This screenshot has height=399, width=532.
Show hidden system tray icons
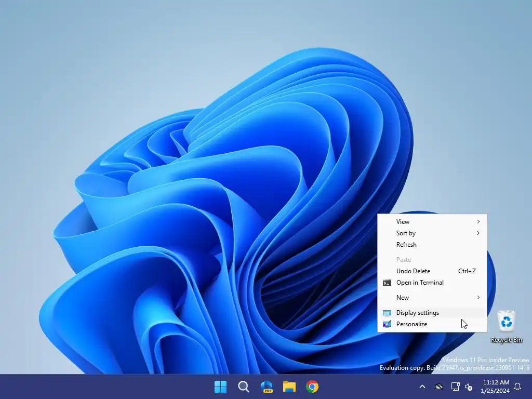(422, 387)
